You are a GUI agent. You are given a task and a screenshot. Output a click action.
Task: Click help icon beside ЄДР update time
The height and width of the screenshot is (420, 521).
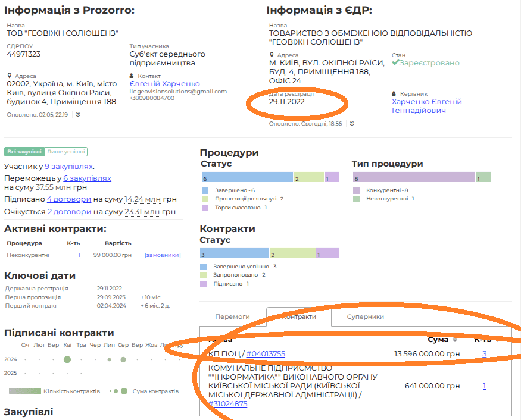pyautogui.click(x=352, y=124)
